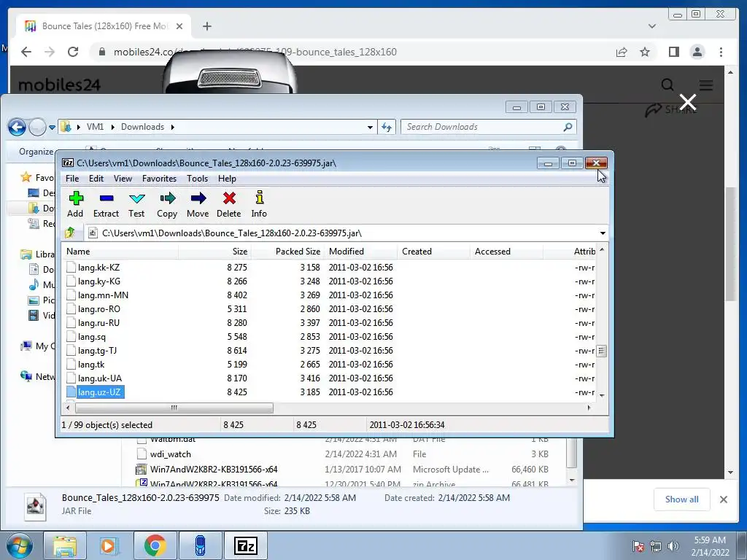Viewport: 747px width, 560px height.
Task: Click Show all downloads in Chrome
Action: (682, 499)
